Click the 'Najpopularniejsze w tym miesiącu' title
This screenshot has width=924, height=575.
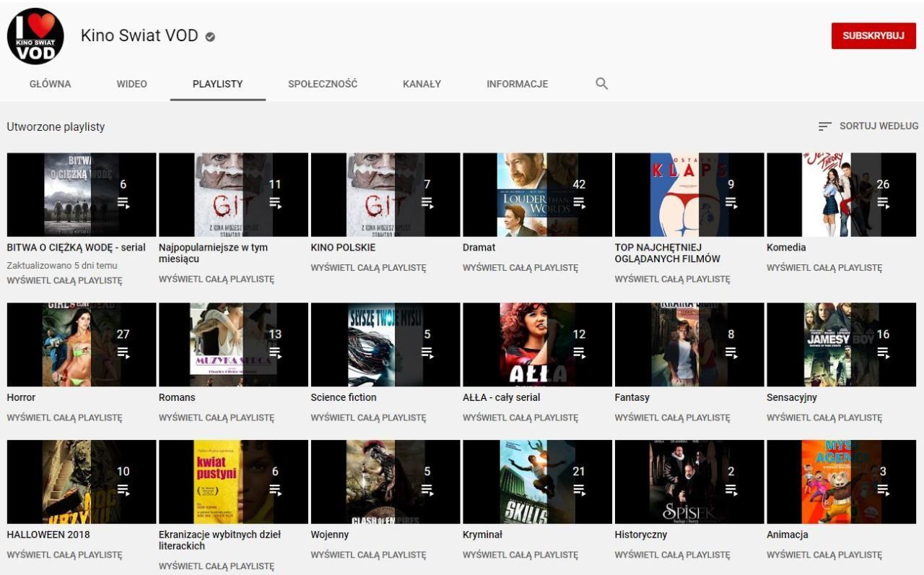coord(213,253)
